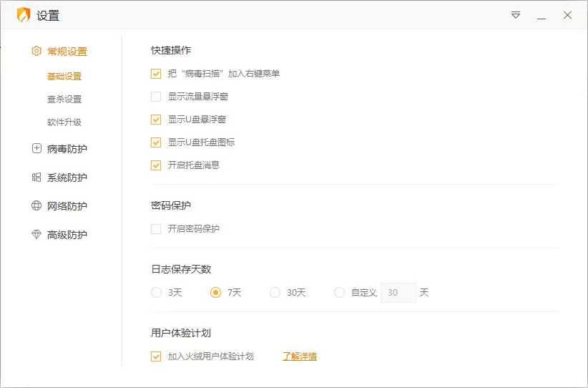Image resolution: width=588 pixels, height=388 pixels.
Task: Toggle 显示U盘悬浮窗 checkbox
Action: pyautogui.click(x=156, y=120)
